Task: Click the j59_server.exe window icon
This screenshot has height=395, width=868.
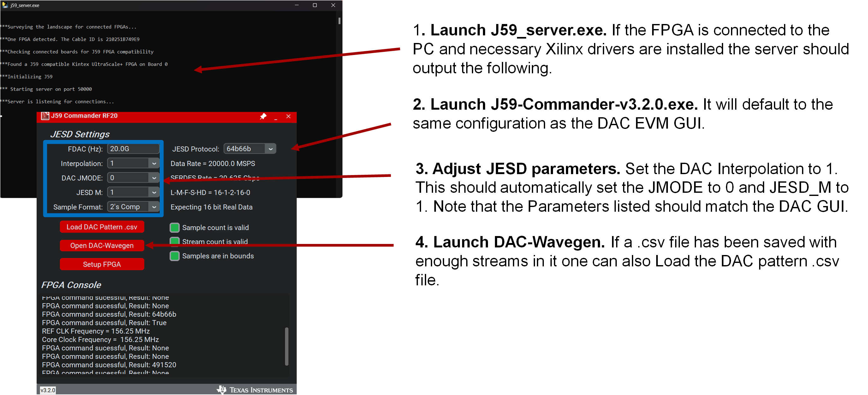Action: pos(5,5)
